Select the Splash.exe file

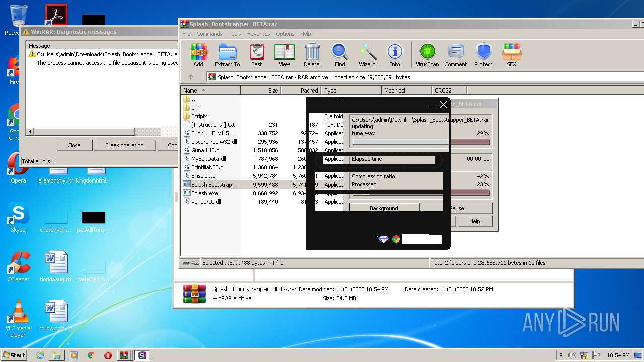tap(204, 193)
